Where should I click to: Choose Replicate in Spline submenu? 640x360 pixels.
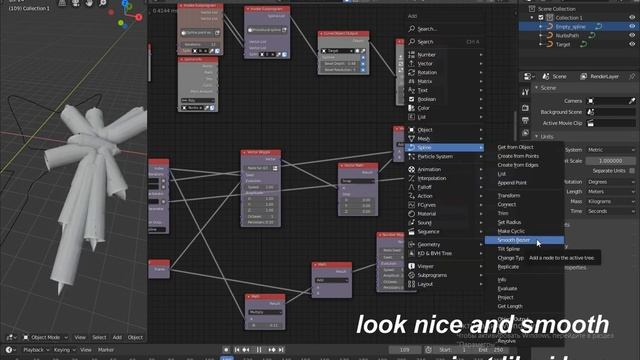coord(524,267)
